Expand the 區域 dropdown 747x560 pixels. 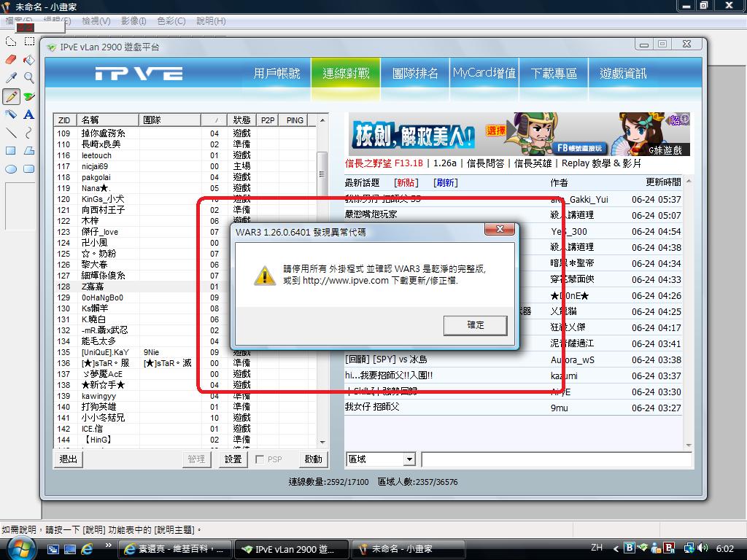(x=409, y=459)
